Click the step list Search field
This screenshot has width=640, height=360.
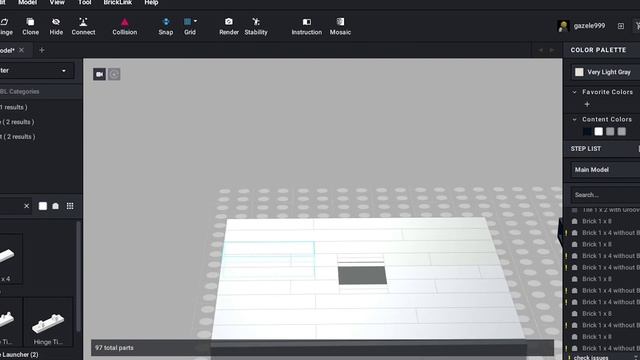tap(606, 195)
